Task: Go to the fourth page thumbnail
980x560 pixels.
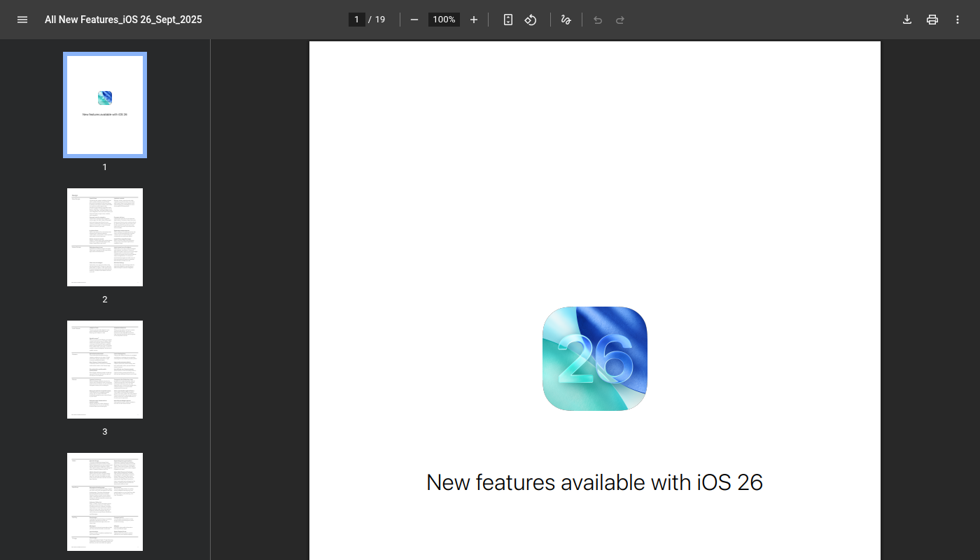Action: click(105, 501)
